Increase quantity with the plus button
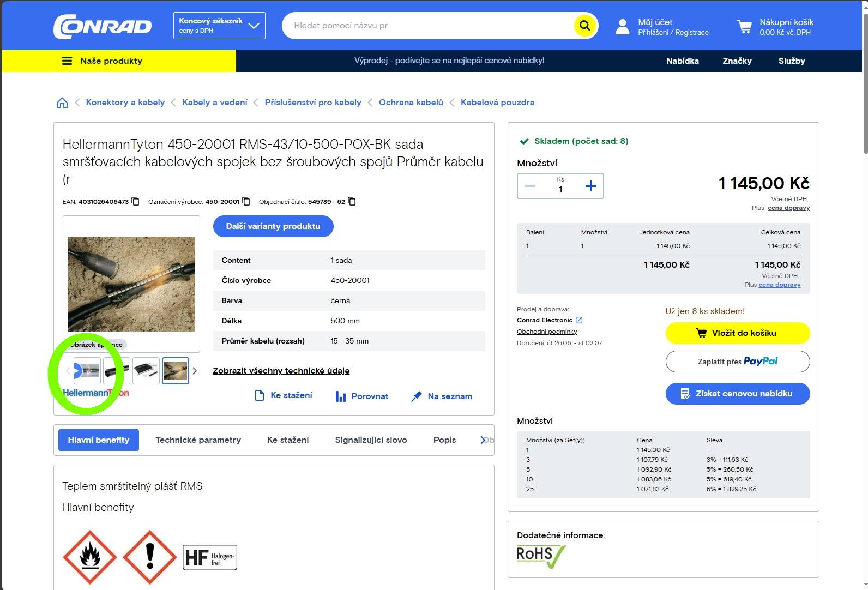This screenshot has width=868, height=590. click(590, 186)
